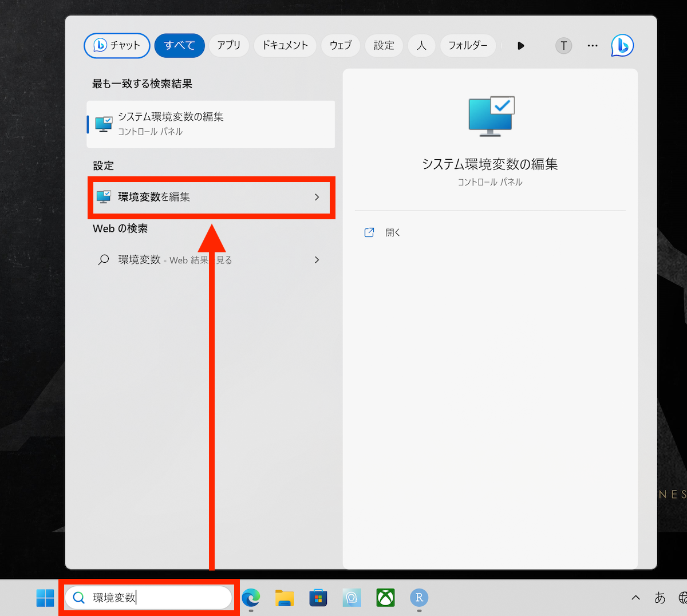Viewport: 687px width, 616px height.
Task: Open File Explorer from taskbar
Action: 285,598
